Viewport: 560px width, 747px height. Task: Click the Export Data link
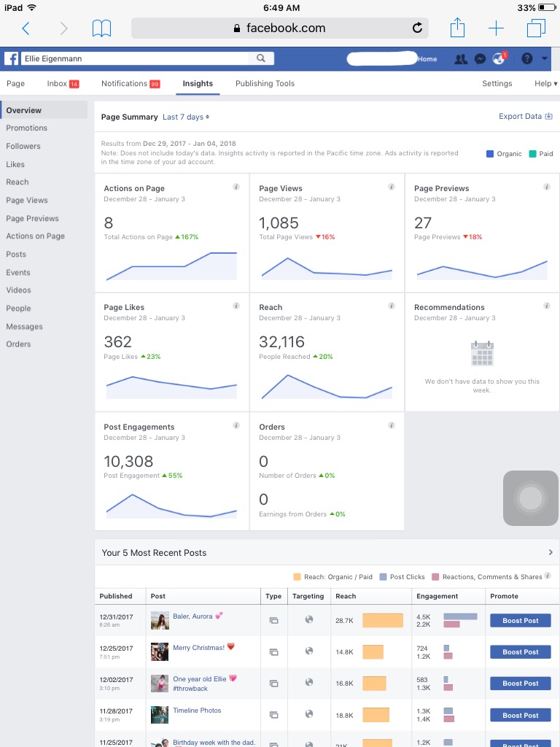pos(525,116)
